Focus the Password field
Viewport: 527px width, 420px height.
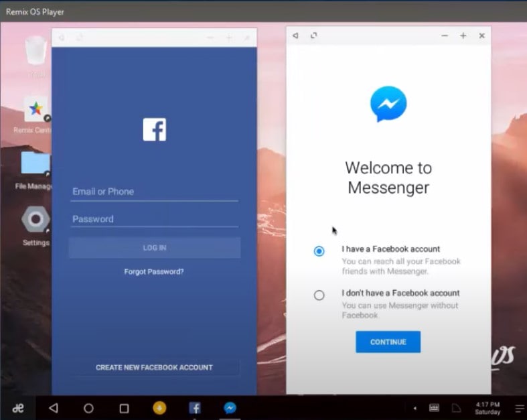154,219
